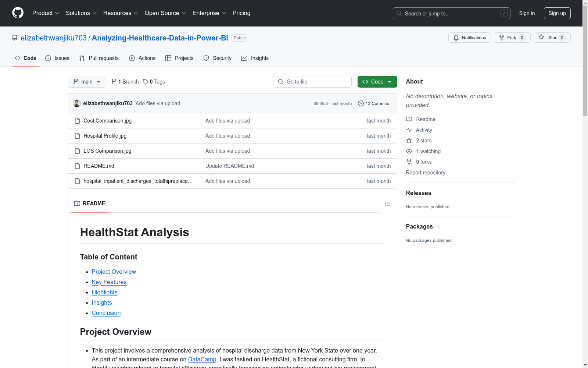The image size is (588, 368).
Task: Click the commit history clock icon
Action: [x=361, y=103]
